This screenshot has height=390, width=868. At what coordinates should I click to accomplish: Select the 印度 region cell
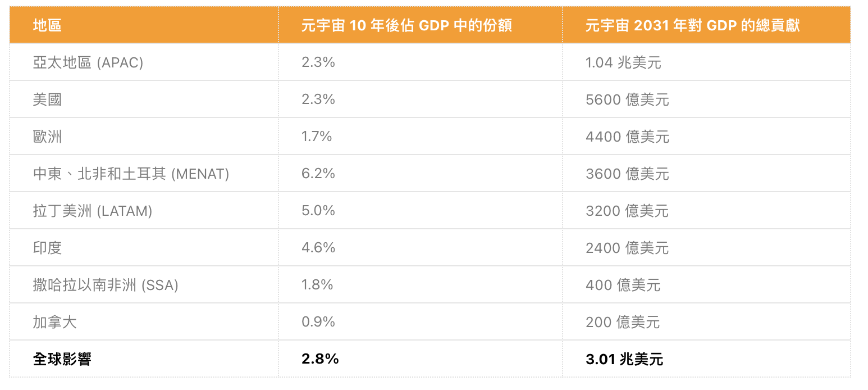(x=47, y=248)
